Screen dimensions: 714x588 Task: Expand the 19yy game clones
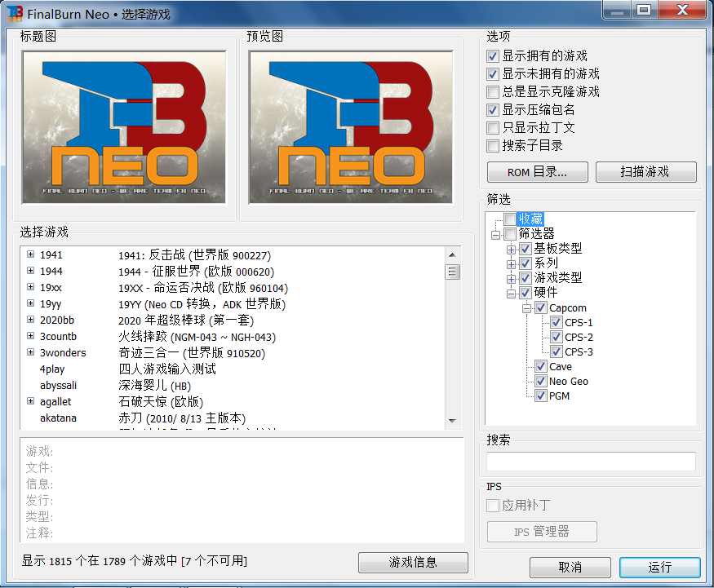tap(30, 303)
